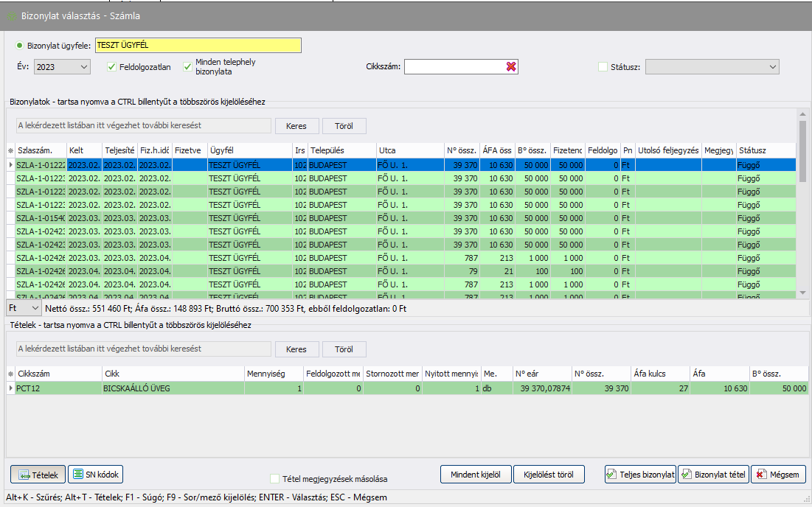Click the Cikkszám column header in Tételek
This screenshot has height=507, width=812.
59,374
